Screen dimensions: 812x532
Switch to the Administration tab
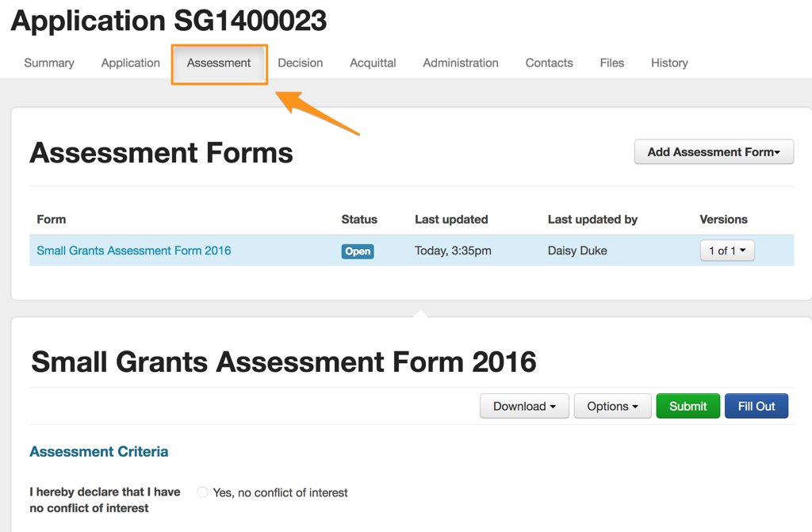(460, 63)
